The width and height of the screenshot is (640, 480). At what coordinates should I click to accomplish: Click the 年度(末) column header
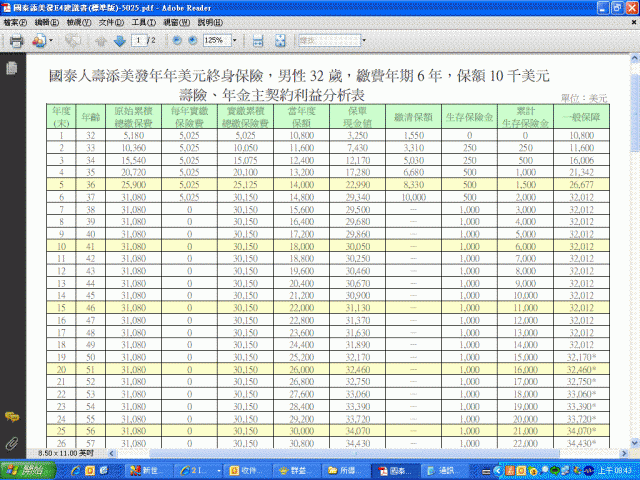(61, 117)
